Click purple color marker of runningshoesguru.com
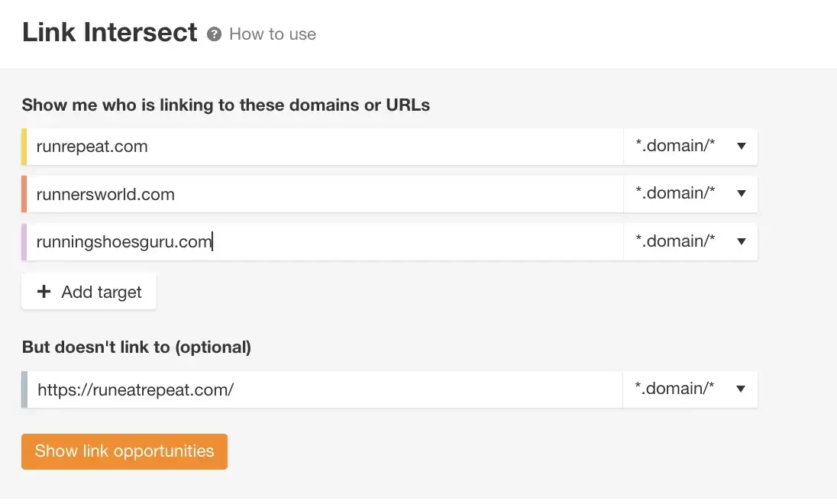Viewport: 837px width, 504px height. (x=24, y=241)
